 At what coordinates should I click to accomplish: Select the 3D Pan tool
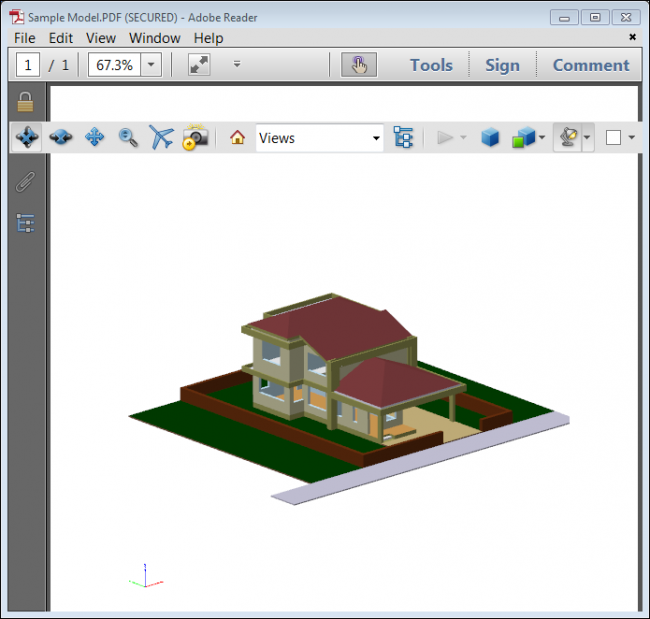pyautogui.click(x=95, y=138)
